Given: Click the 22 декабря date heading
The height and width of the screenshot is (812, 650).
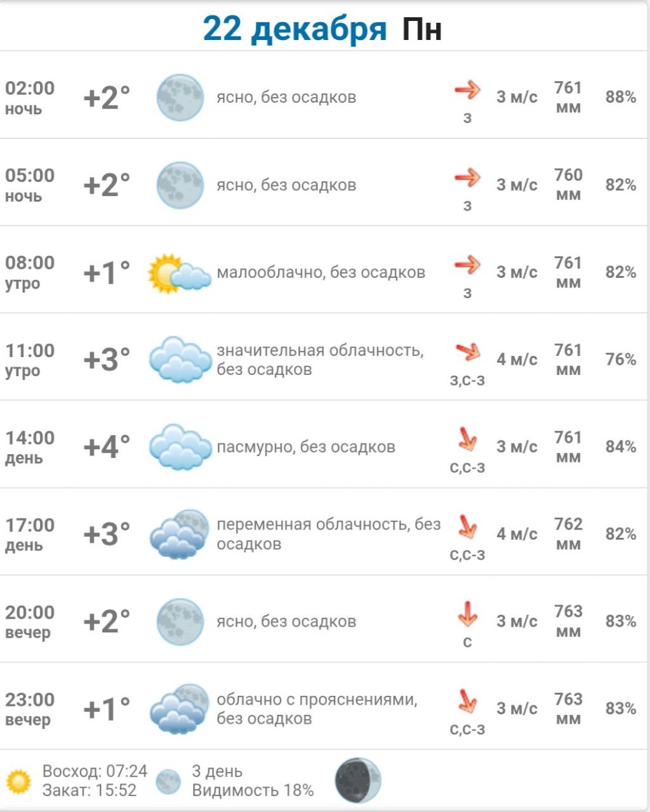Looking at the screenshot, I should click(295, 29).
